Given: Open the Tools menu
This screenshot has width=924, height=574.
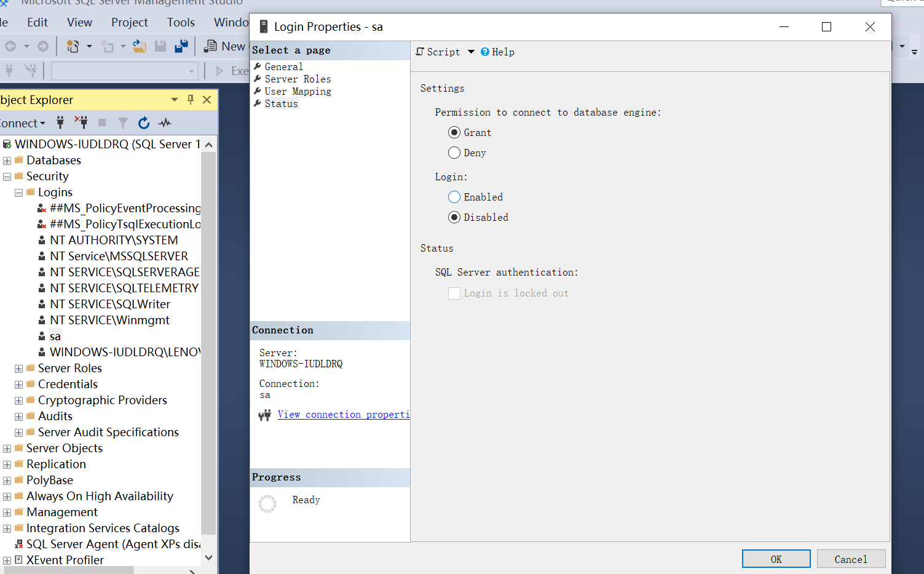Looking at the screenshot, I should pos(181,22).
